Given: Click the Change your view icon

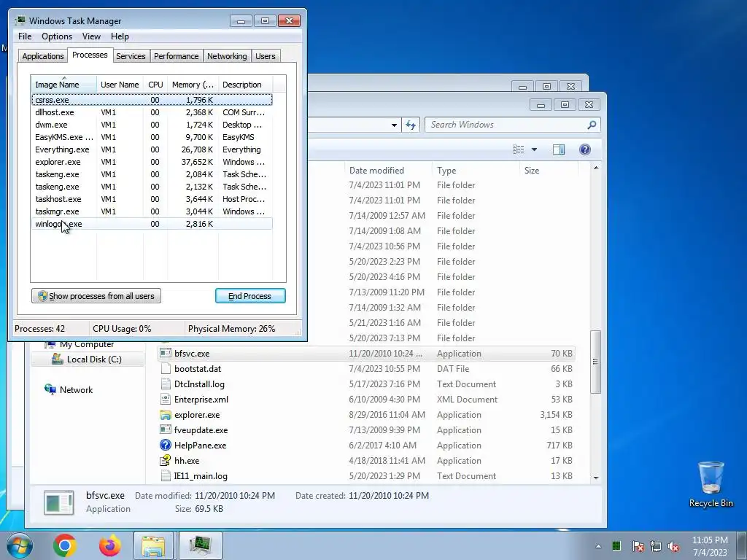Looking at the screenshot, I should (519, 149).
